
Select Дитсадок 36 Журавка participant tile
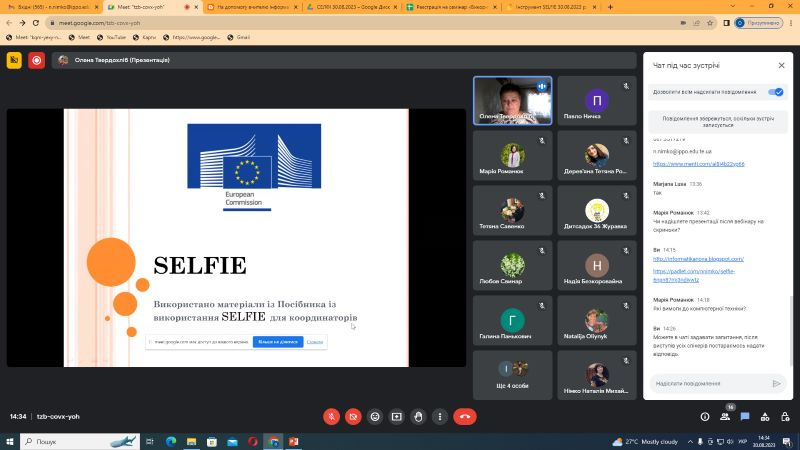[596, 211]
